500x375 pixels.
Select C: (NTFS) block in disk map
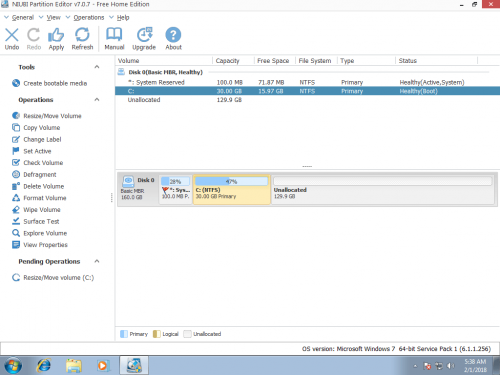[232, 190]
